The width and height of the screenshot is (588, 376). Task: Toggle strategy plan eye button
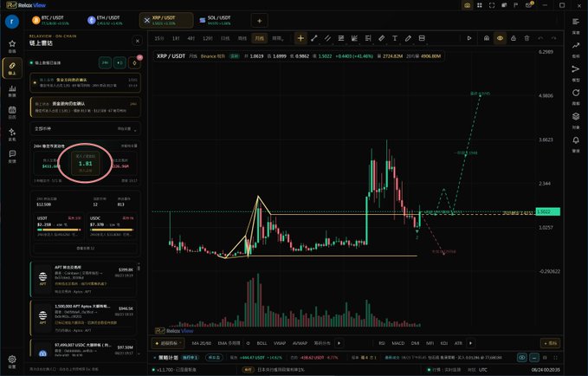[521, 358]
